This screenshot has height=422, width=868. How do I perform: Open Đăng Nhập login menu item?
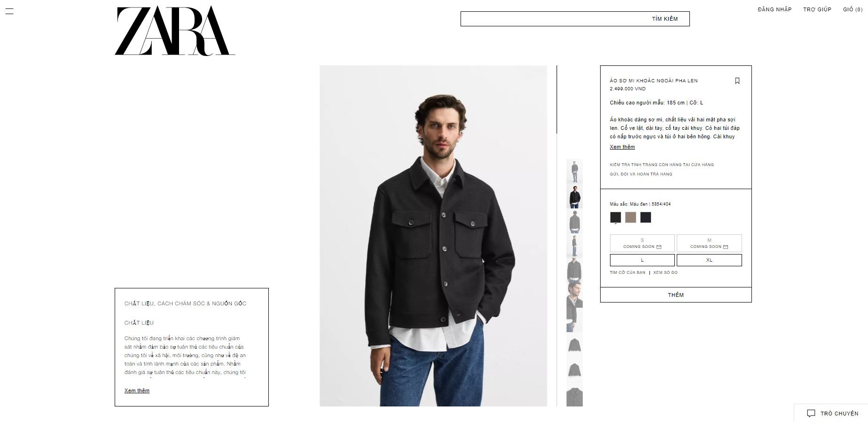(774, 9)
